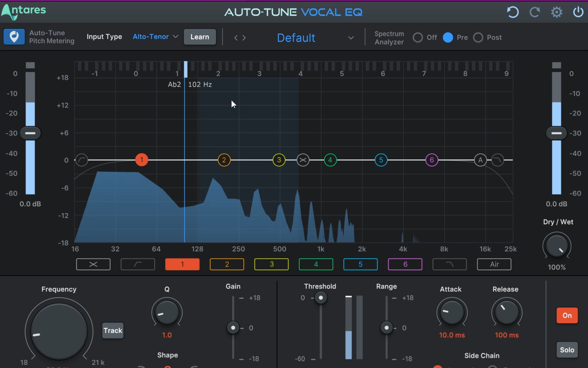Select the low-pass filter node on graph
Viewport: 588px width, 368px height.
[497, 160]
